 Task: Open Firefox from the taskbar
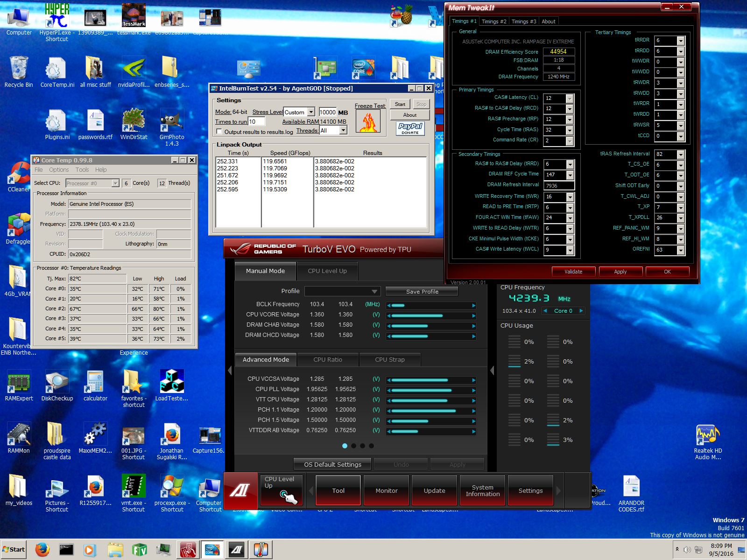pos(42,550)
